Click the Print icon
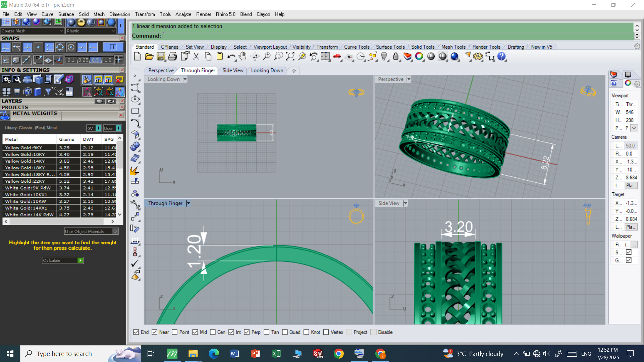This screenshot has height=362, width=644. click(x=172, y=56)
